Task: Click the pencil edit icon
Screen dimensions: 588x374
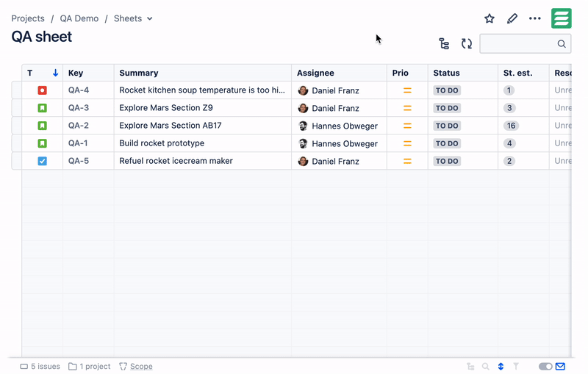Action: (512, 18)
